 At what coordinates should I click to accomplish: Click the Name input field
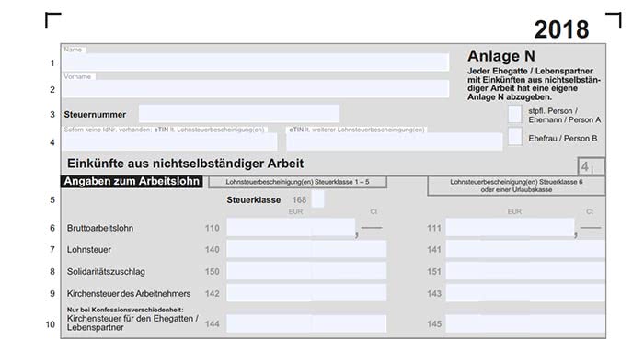256,62
